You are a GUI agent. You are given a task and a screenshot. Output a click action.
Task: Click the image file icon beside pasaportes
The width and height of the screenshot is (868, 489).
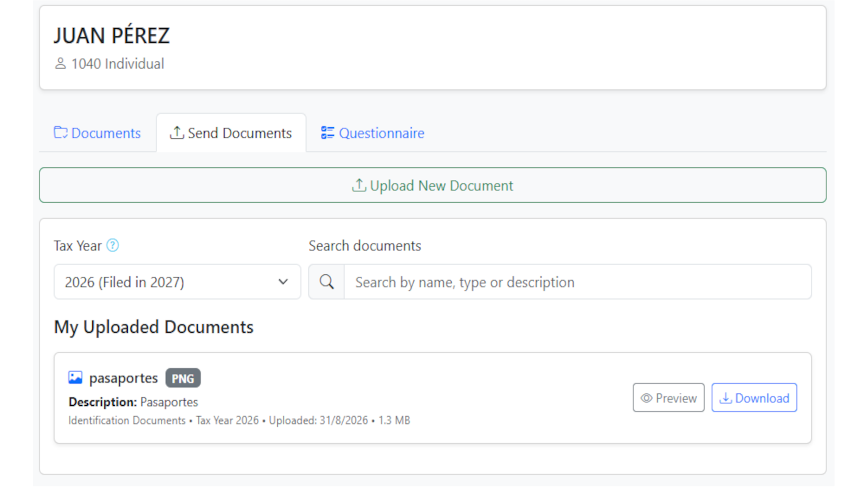click(75, 378)
